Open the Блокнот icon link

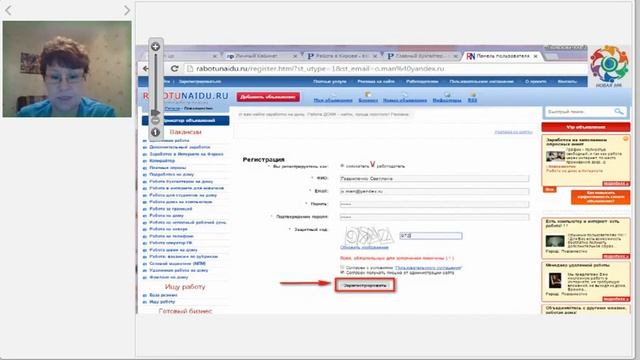(368, 97)
